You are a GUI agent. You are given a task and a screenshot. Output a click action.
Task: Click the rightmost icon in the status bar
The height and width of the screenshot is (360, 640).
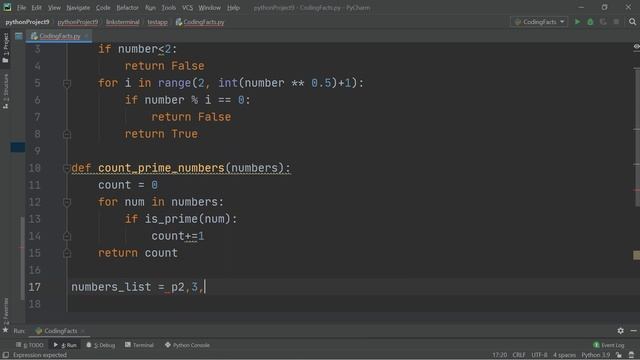coord(632,355)
